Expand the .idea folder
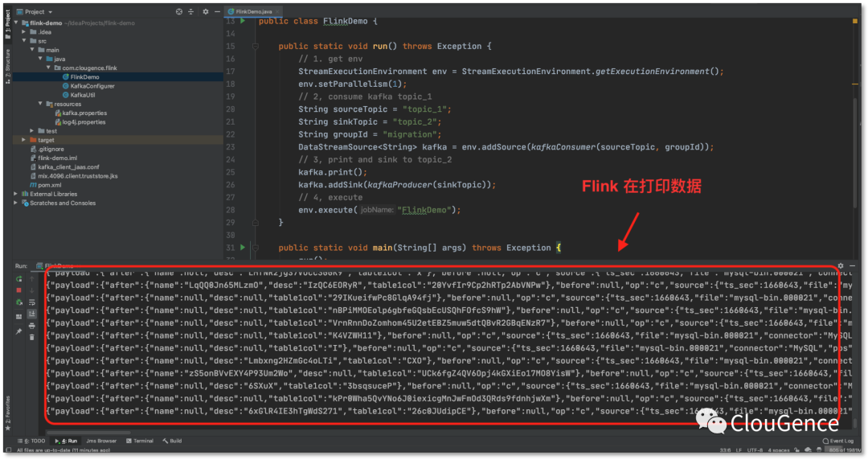 tap(24, 32)
